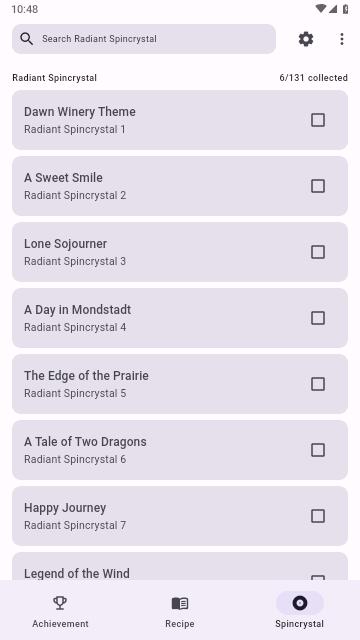Tap the Wi-Fi signal status icon

tap(321, 9)
